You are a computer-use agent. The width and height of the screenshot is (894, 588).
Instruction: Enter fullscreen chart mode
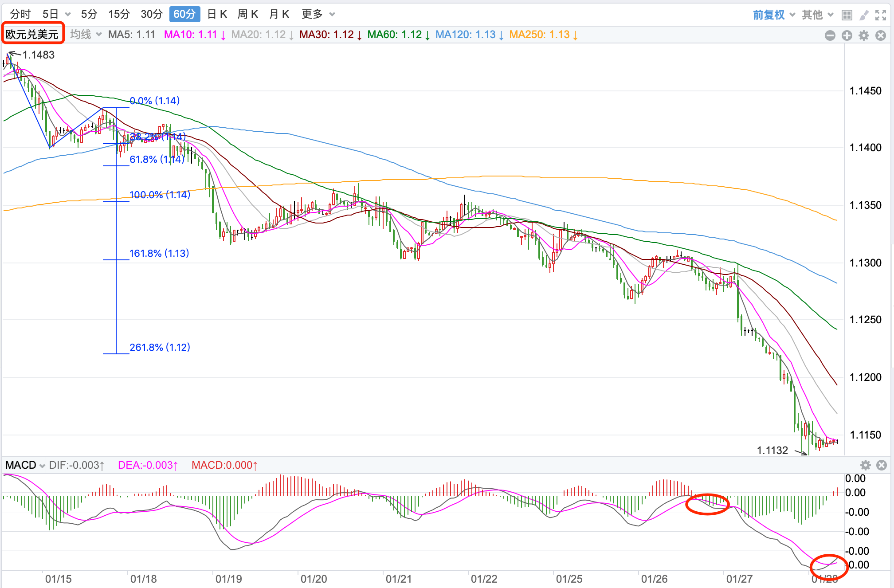click(881, 15)
